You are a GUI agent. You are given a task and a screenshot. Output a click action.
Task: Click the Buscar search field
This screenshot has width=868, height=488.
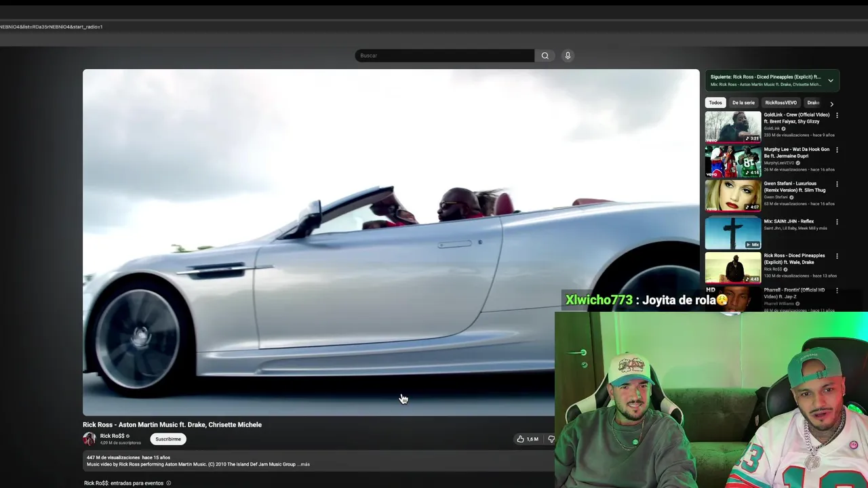(444, 56)
